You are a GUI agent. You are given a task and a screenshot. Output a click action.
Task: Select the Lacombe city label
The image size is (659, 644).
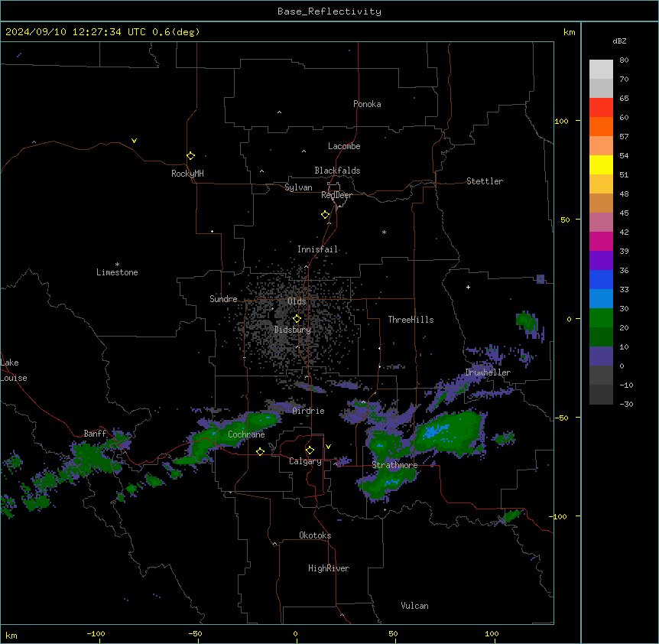[344, 146]
